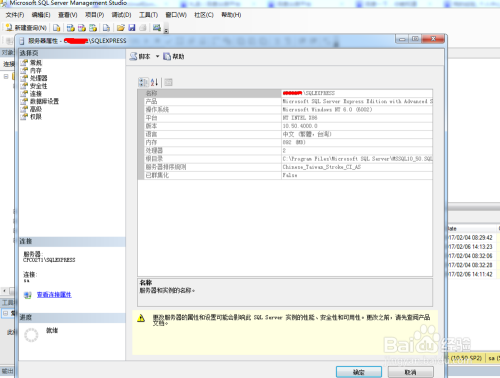Click the activity monitor toolbar icon
The height and width of the screenshot is (378, 500).
(157, 28)
